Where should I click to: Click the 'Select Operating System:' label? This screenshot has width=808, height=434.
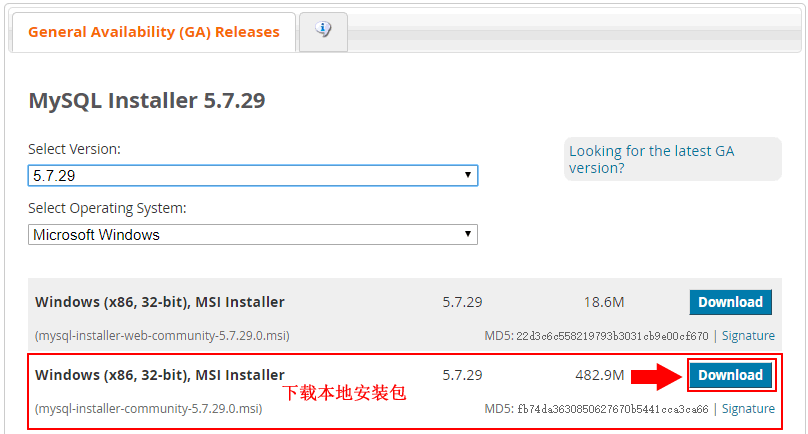(x=107, y=209)
